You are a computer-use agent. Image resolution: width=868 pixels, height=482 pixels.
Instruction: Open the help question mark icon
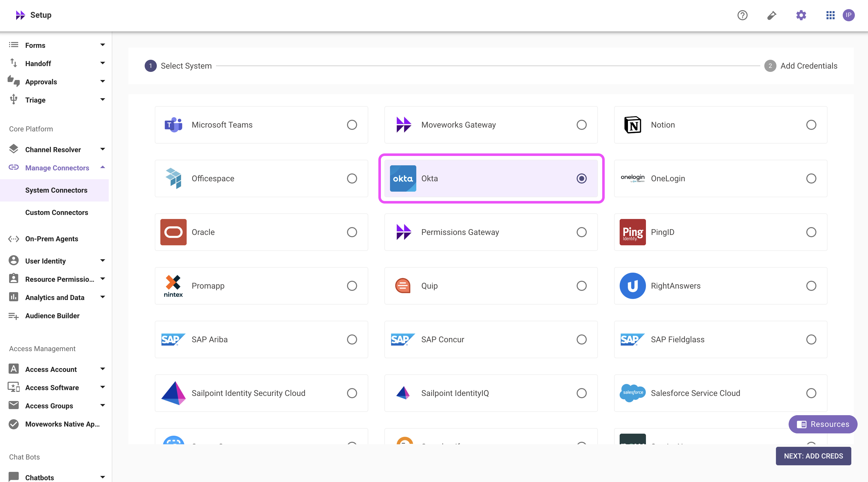[742, 15]
